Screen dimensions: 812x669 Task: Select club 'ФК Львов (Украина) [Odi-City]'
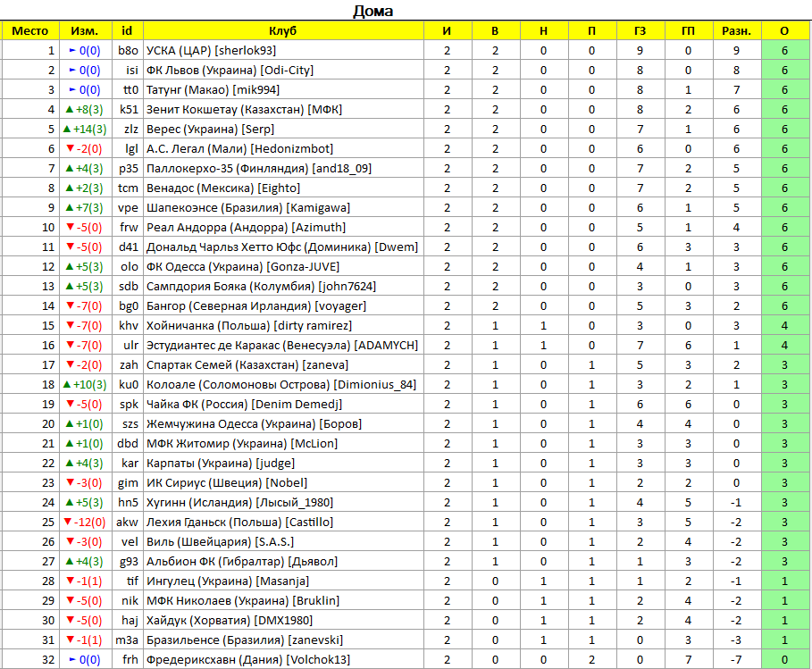pos(230,71)
